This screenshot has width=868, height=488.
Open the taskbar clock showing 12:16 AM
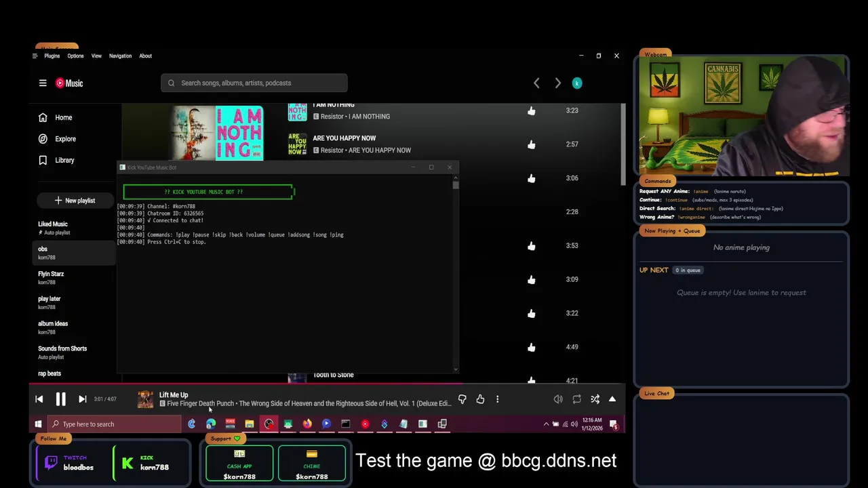[591, 424]
